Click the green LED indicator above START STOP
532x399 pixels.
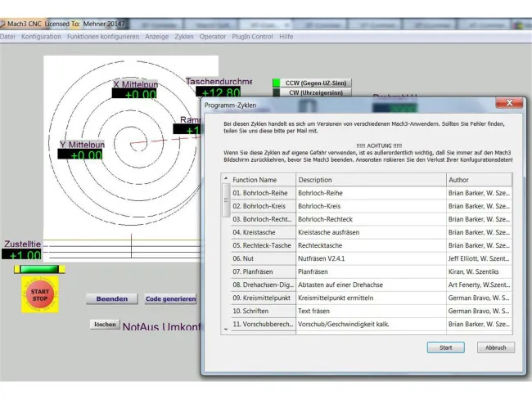click(38, 269)
